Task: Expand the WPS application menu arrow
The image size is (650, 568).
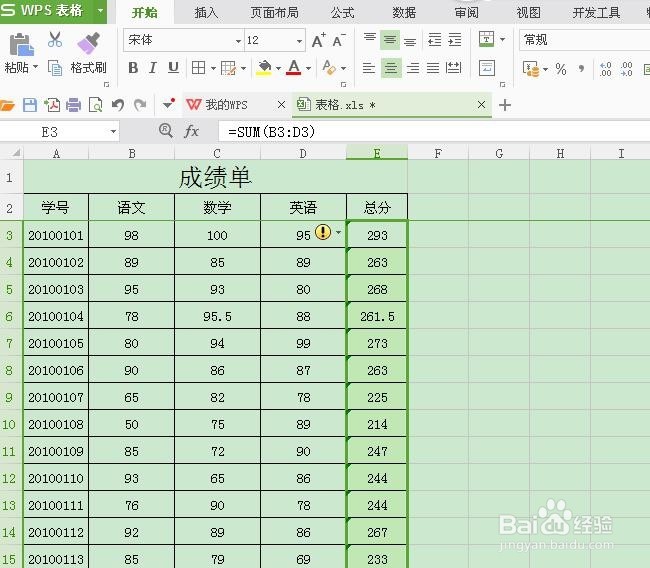Action: 100,10
